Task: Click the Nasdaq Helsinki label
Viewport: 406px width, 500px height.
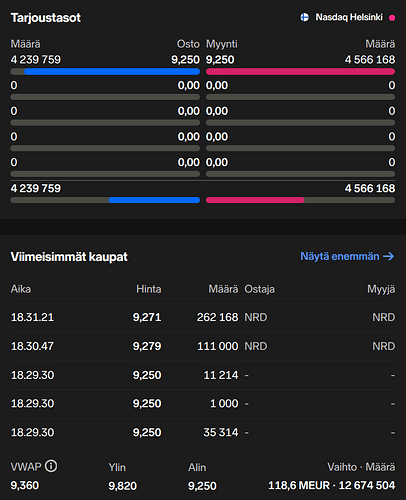Action: (349, 17)
